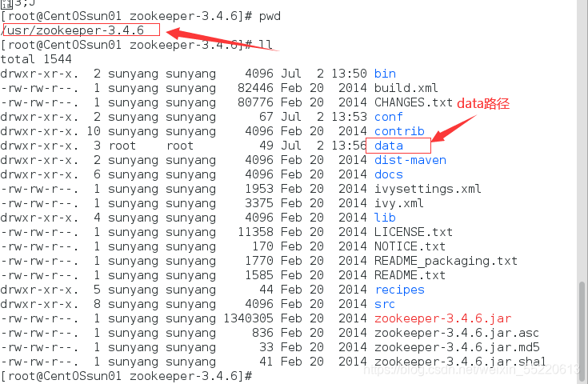Screen dimensions: 588x384
Task: Select the 'zookeeper-3.4.6.jar.asc' file name
Action: pyautogui.click(x=457, y=333)
